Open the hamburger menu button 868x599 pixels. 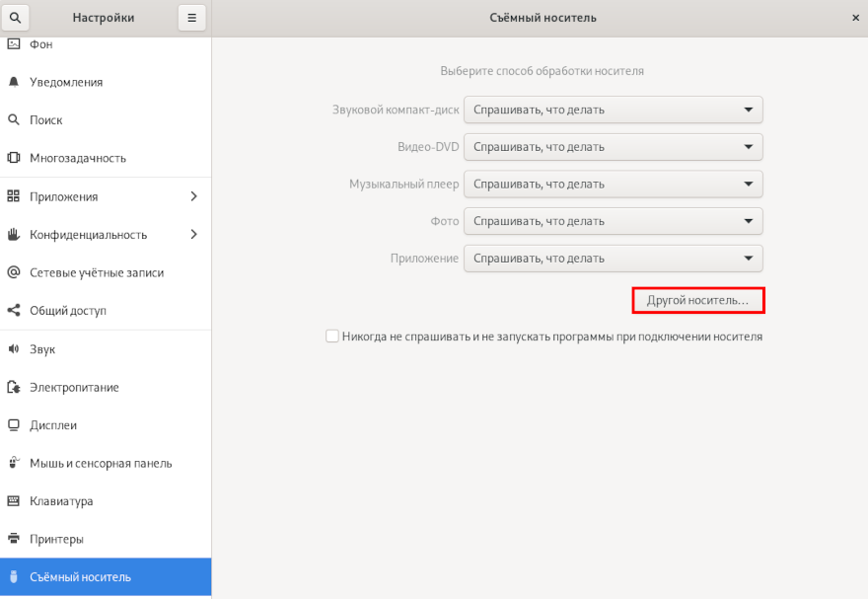(x=192, y=18)
